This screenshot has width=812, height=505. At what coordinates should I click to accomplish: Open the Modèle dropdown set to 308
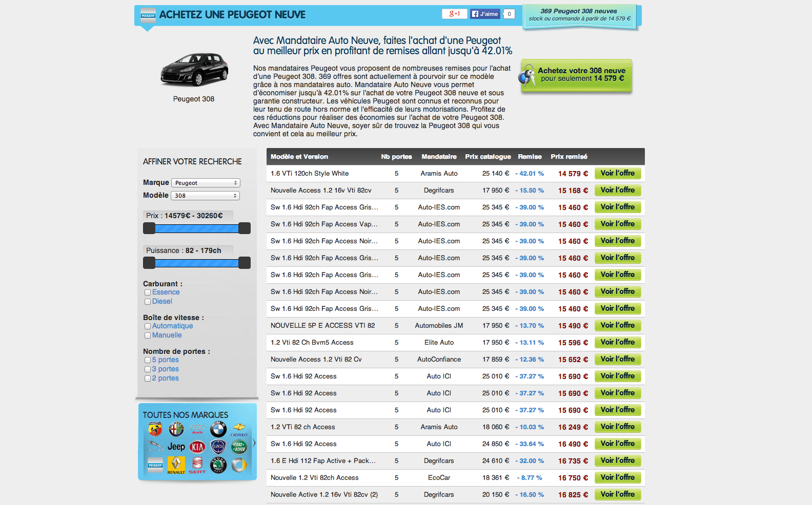click(x=206, y=196)
